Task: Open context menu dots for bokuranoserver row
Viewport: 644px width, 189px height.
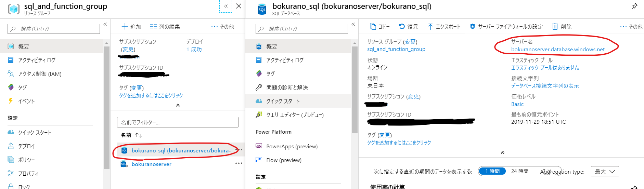Action: tap(239, 163)
